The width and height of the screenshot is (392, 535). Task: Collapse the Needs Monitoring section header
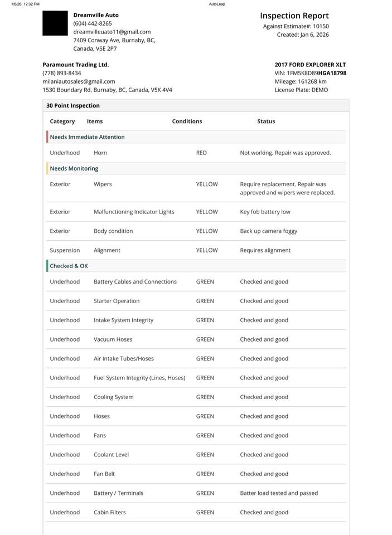tap(74, 168)
